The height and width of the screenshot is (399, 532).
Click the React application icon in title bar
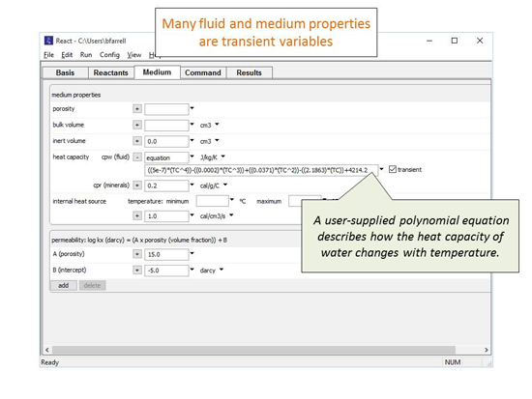(49, 41)
